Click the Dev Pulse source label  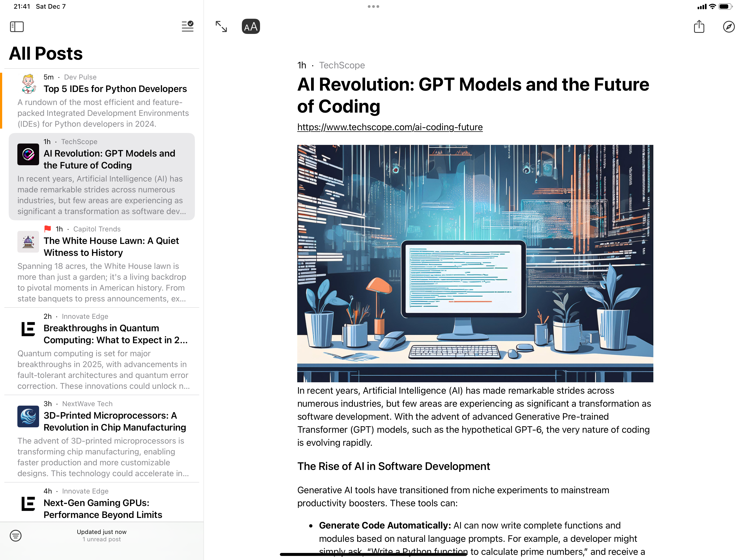[80, 77]
